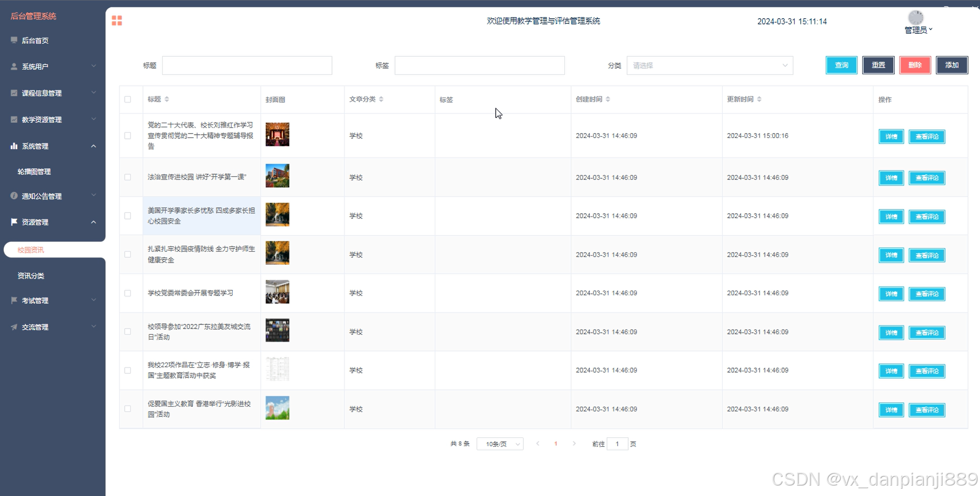Check the row for 扎紧扎牢校园疫情防线
The width and height of the screenshot is (980, 496).
pyautogui.click(x=128, y=255)
